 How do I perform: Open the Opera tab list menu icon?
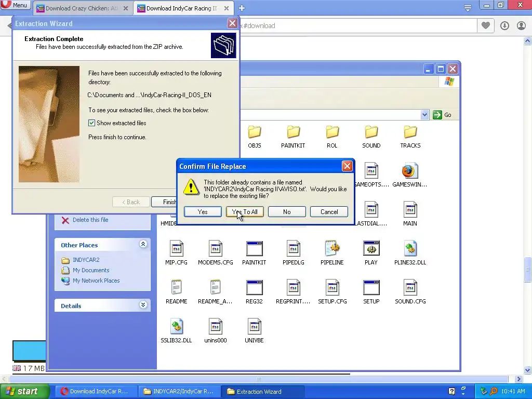pos(468,8)
